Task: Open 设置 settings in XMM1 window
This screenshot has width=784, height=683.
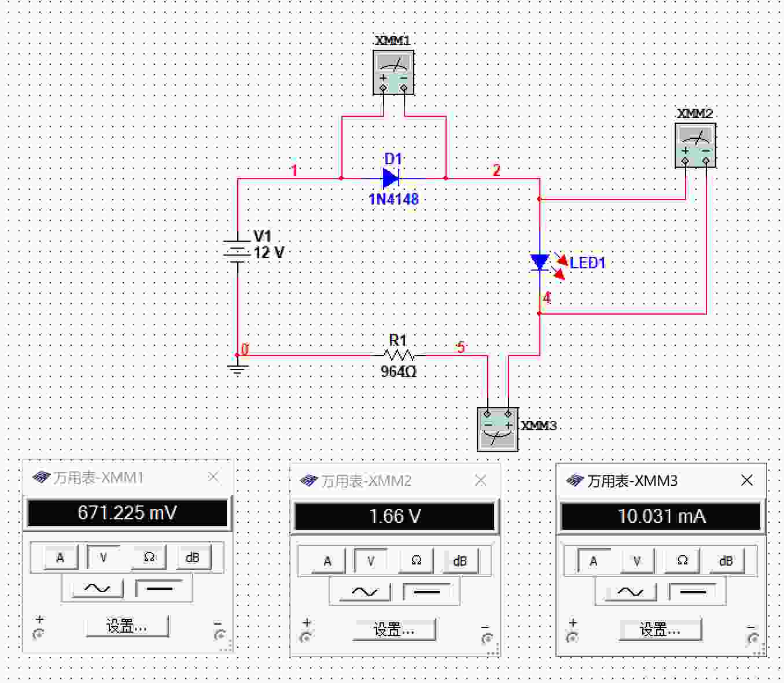Action: click(x=127, y=626)
